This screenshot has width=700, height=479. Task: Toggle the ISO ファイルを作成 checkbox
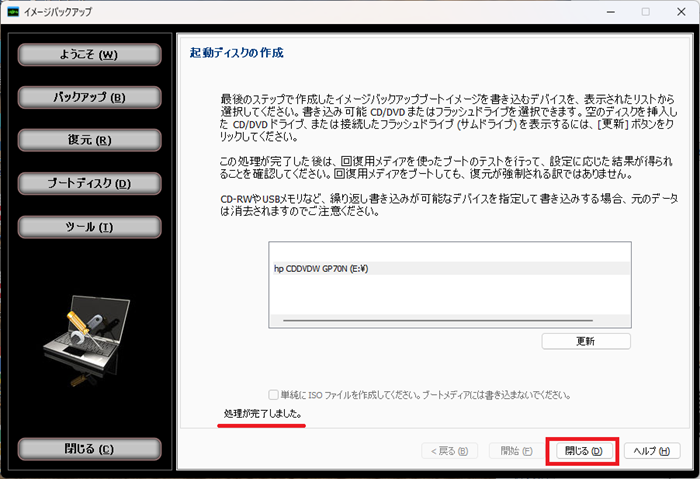pos(274,395)
